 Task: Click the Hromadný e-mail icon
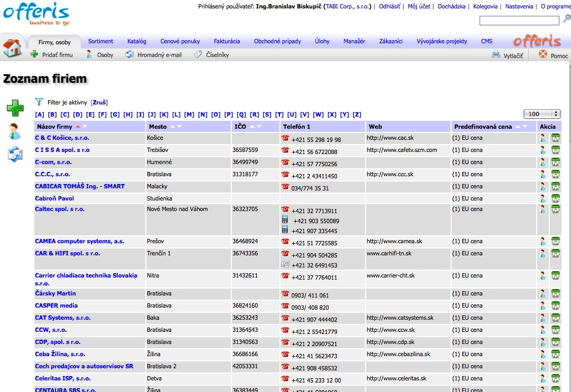pyautogui.click(x=129, y=54)
